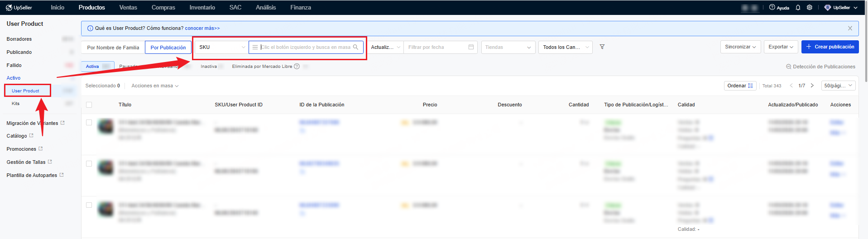
Task: Click the bulk search list icon
Action: pos(255,47)
